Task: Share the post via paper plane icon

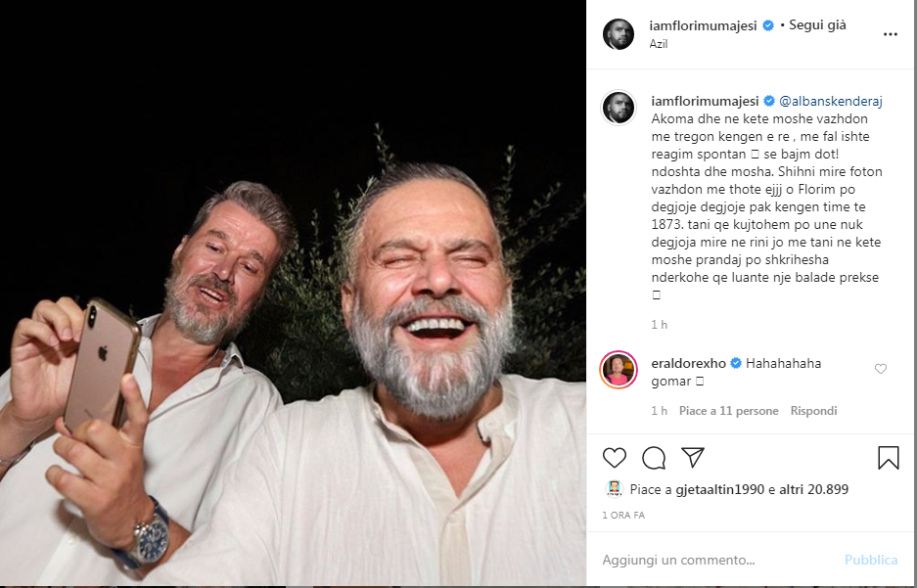Action: [x=693, y=458]
